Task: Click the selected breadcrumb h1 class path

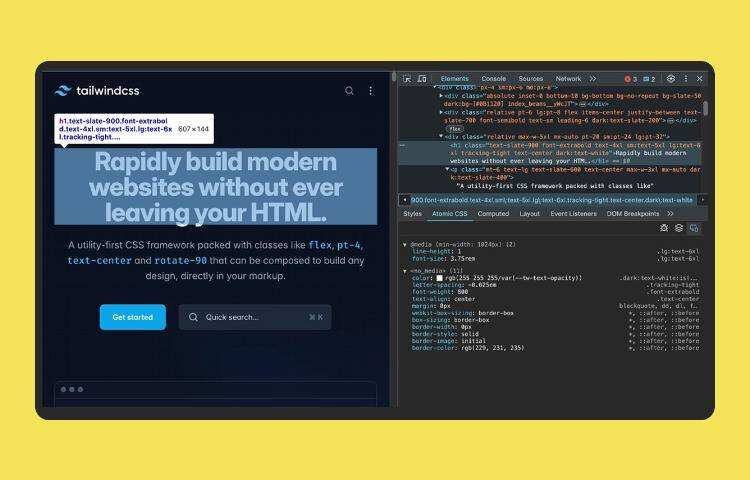Action: (551, 200)
